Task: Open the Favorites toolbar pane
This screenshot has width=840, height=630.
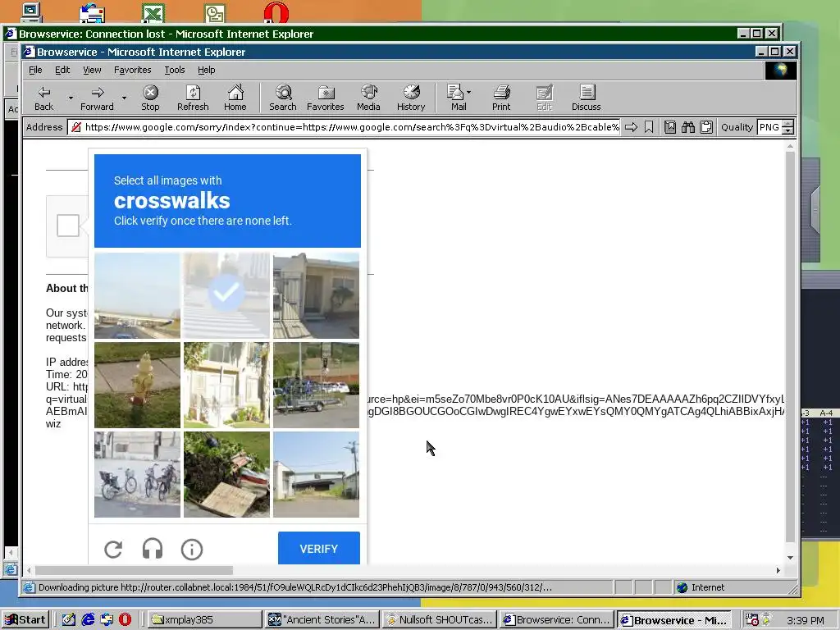Action: (x=325, y=98)
